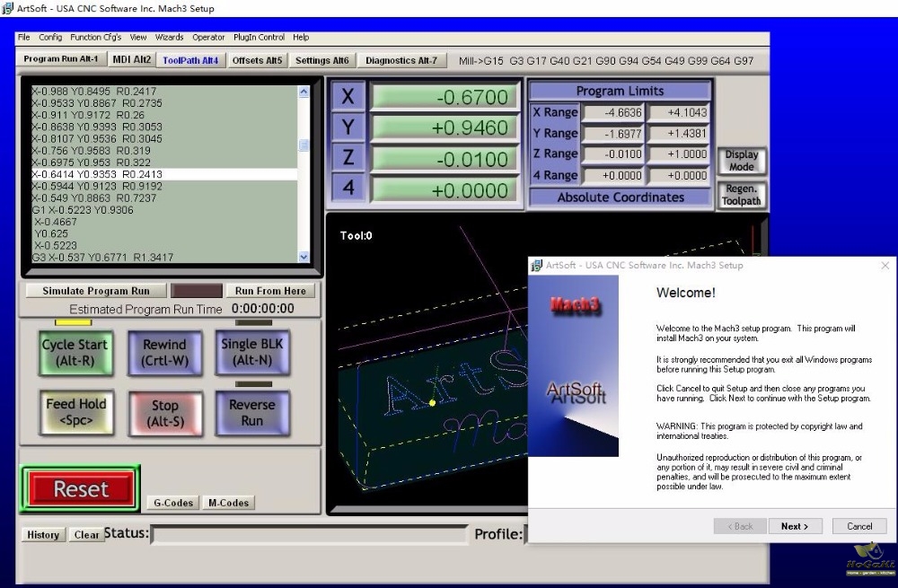The image size is (898, 588).
Task: Toggle Reverse Run mode
Action: pos(252,413)
